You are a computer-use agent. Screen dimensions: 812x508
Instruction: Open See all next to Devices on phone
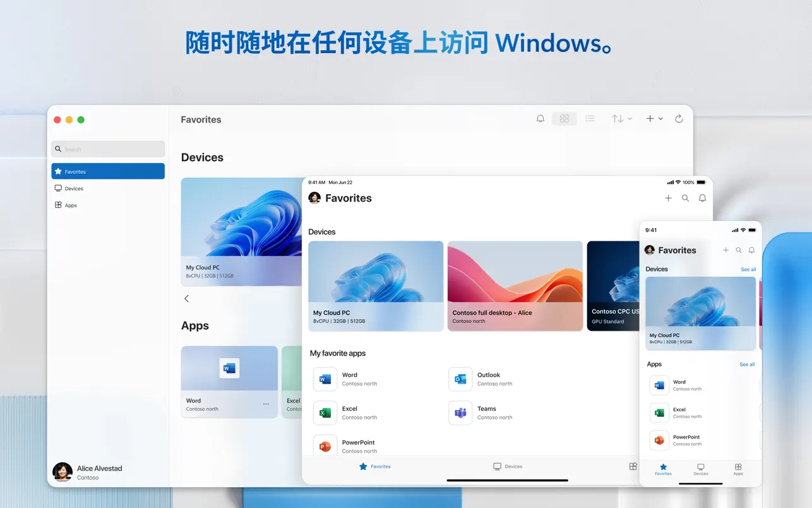(748, 269)
